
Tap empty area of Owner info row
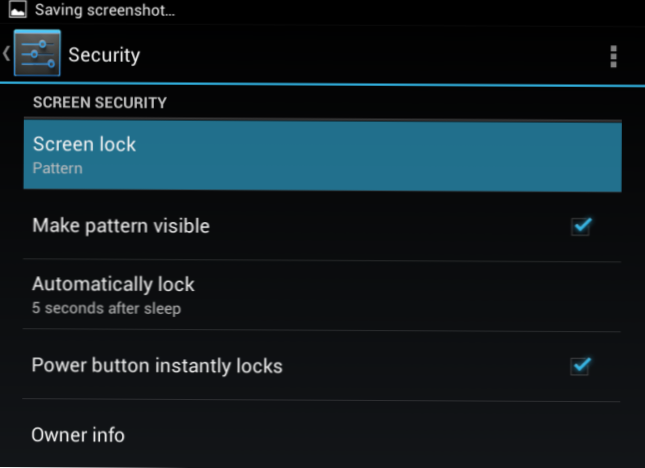370,434
